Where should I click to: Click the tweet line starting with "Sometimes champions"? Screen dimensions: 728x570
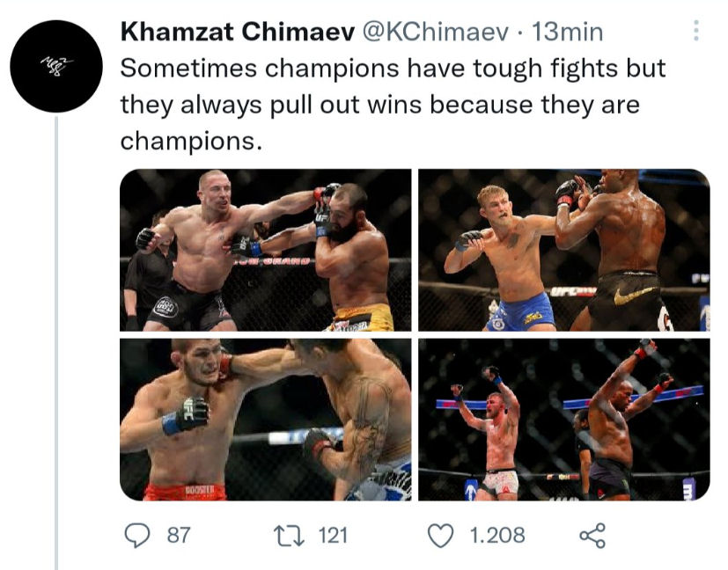(x=393, y=69)
